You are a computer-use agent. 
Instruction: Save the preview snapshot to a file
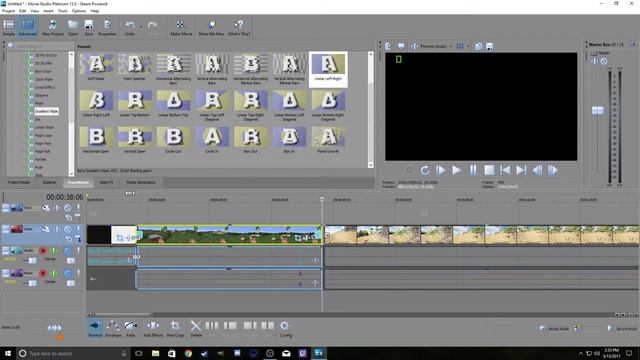(489, 46)
